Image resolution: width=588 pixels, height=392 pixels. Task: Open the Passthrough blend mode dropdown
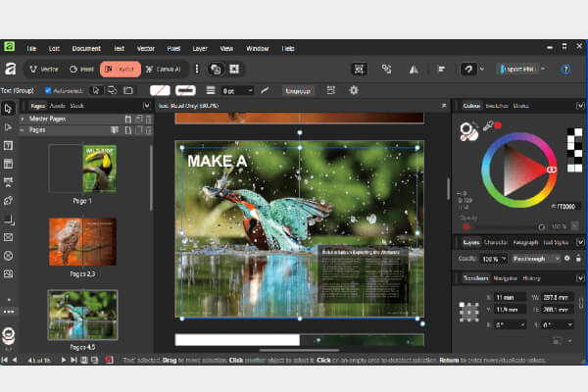click(x=536, y=259)
